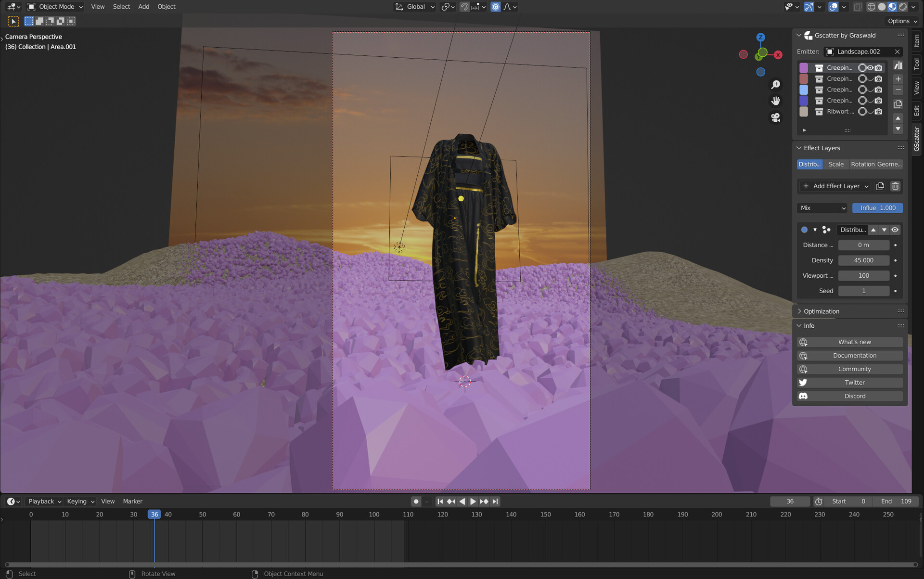Jump to the end frame

(x=495, y=502)
